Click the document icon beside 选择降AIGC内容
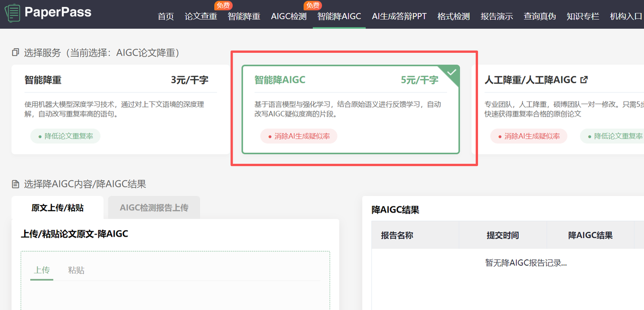 (16, 184)
